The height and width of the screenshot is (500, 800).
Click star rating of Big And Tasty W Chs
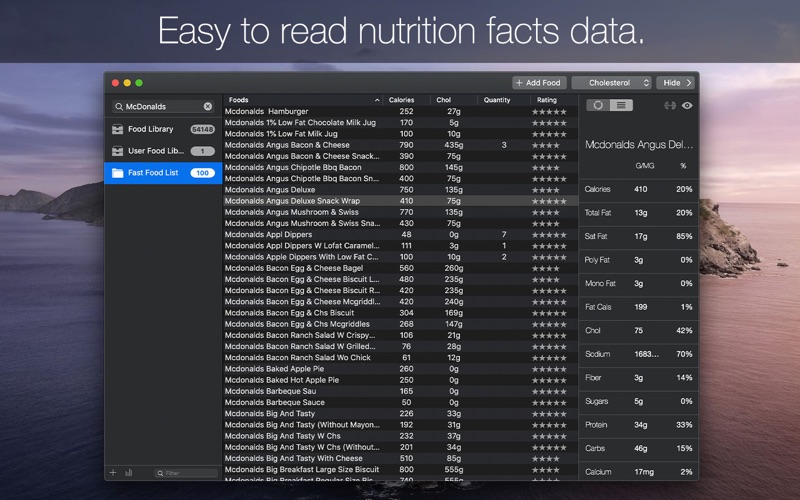[x=549, y=437]
